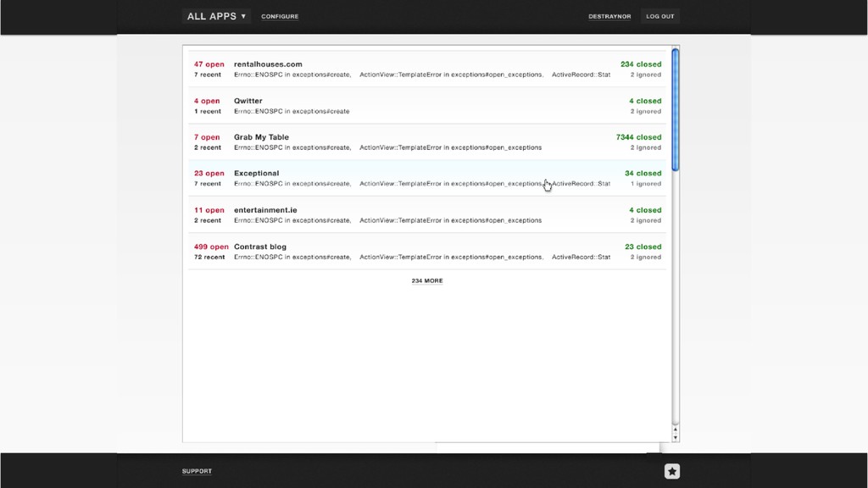Click ActionView::TemplateError in entertainment.ie row
The height and width of the screenshot is (488, 868).
[x=451, y=220]
